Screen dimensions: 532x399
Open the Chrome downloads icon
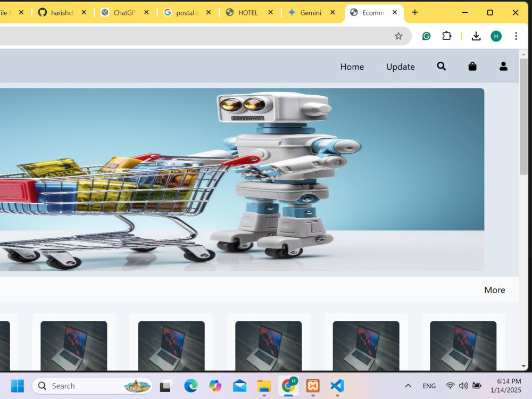[x=476, y=36]
